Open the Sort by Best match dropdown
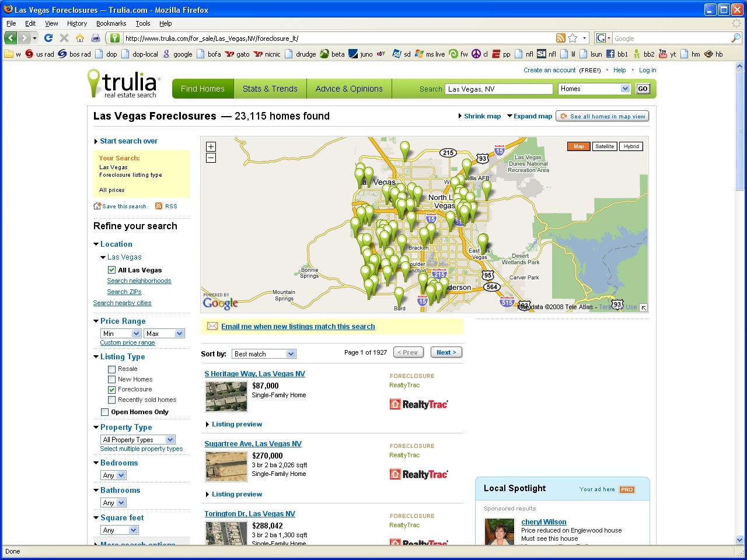Screen dimensions: 747x560 pos(264,354)
